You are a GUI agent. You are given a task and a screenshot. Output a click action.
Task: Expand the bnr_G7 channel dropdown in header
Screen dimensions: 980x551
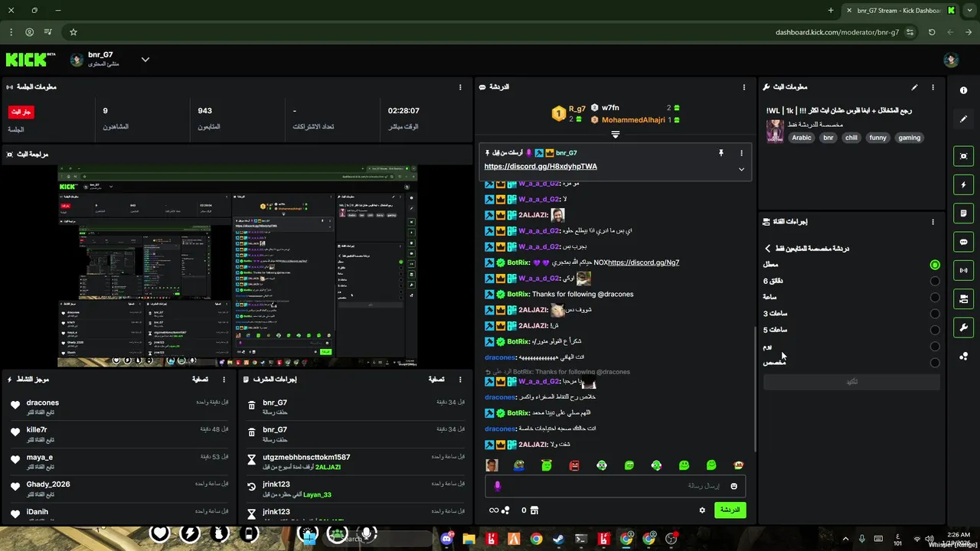pos(145,60)
